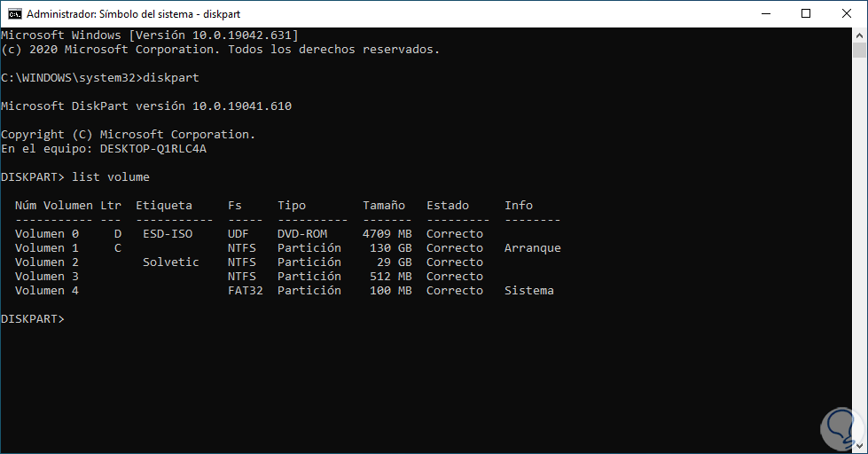
Task: Maximize the Símbolo del sistema window
Action: [805, 13]
